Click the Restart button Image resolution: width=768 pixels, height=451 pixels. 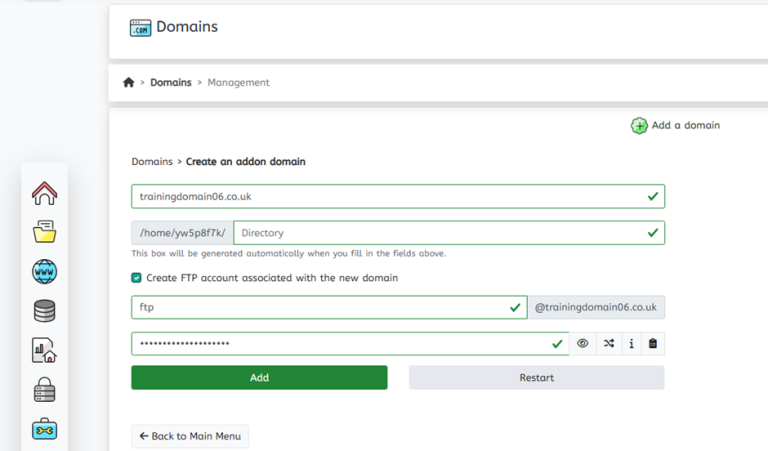tap(537, 378)
